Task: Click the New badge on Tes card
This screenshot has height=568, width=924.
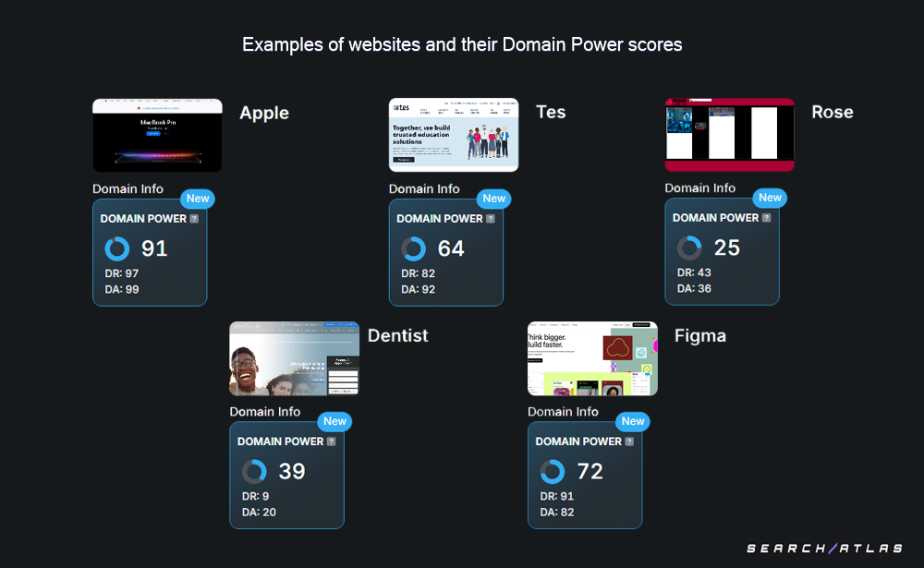Action: (x=493, y=199)
